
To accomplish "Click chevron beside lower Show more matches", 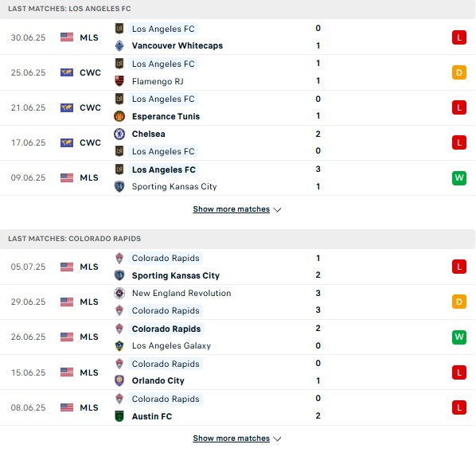I will pos(277,439).
